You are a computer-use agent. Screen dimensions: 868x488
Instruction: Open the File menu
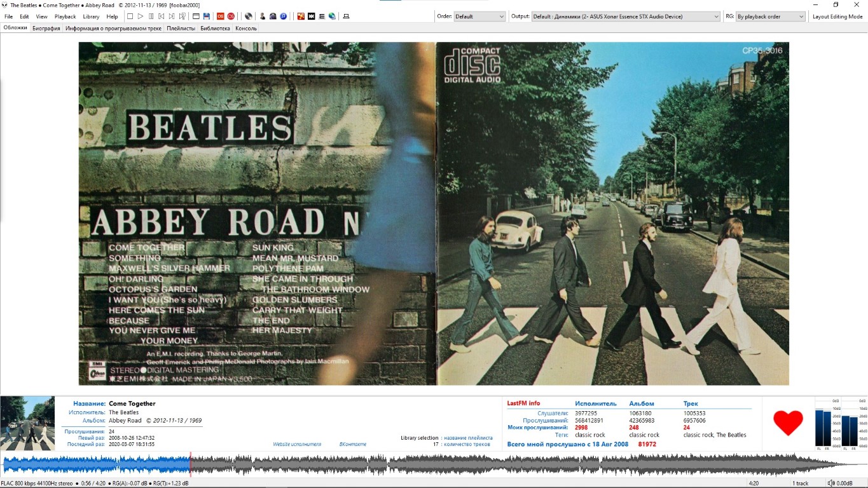(9, 17)
